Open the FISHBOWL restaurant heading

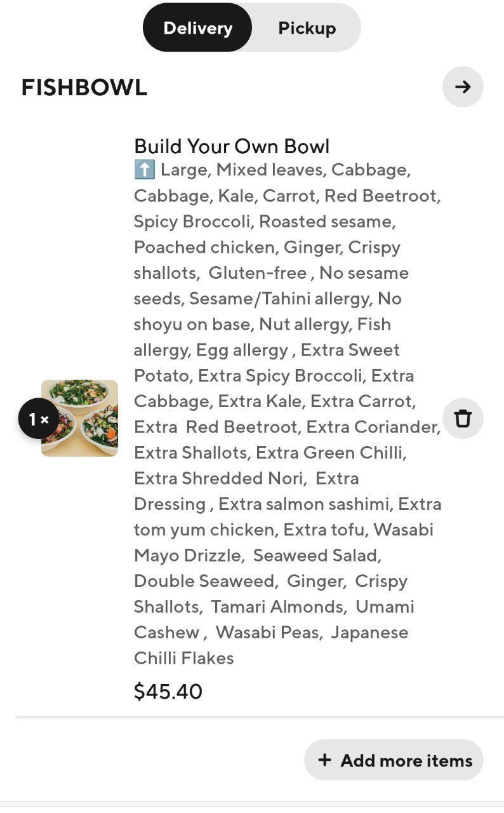pos(84,88)
